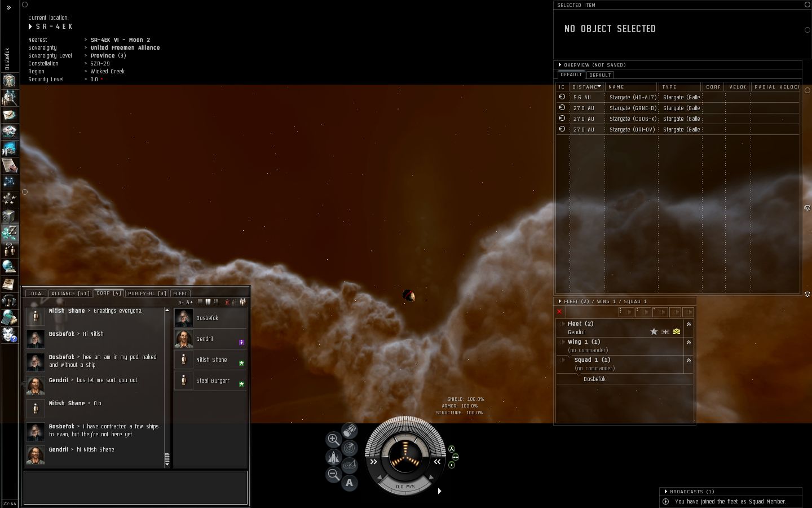Select Bosbefok in the corp member list
Image resolution: width=812 pixels, height=508 pixels.
210,318
